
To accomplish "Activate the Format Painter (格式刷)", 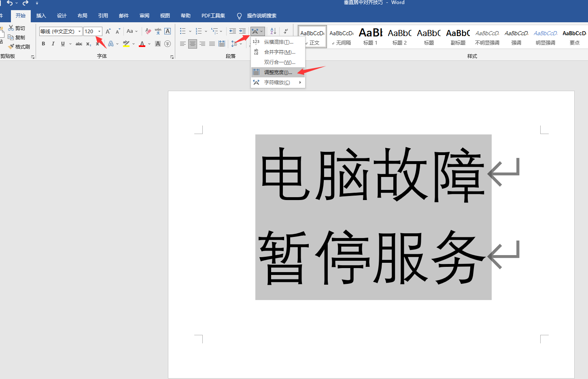I will click(x=19, y=47).
